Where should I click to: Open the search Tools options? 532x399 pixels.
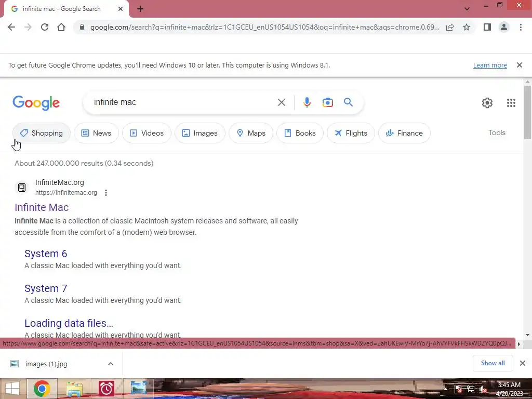tap(497, 132)
